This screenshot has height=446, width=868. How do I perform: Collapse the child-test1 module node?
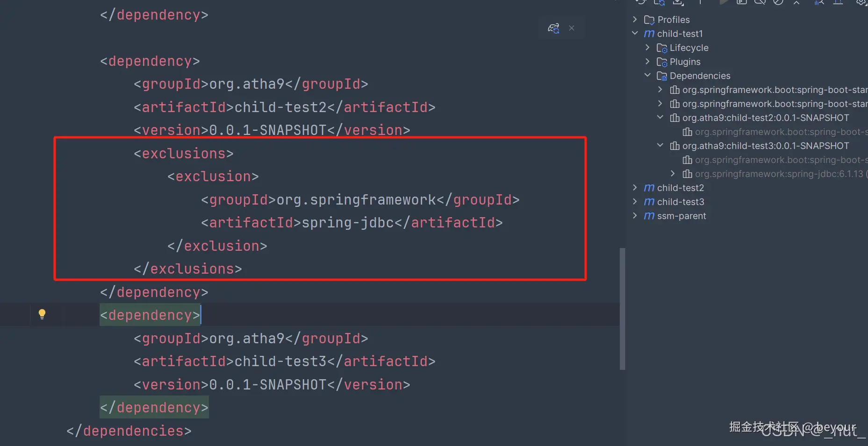coord(635,33)
